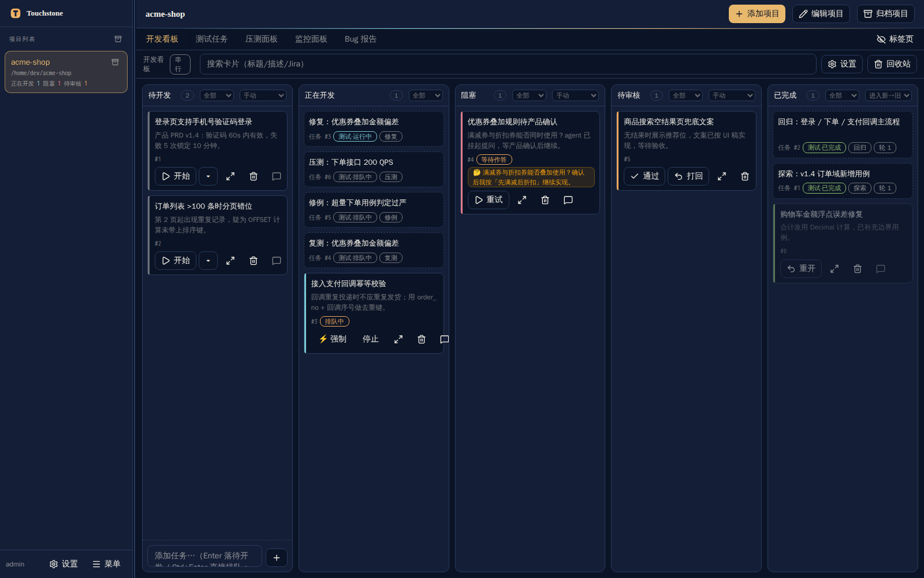Screen dimensions: 924x578
Task: Click 强制 on 接入支付回调幂等校验 card
Action: tap(332, 339)
